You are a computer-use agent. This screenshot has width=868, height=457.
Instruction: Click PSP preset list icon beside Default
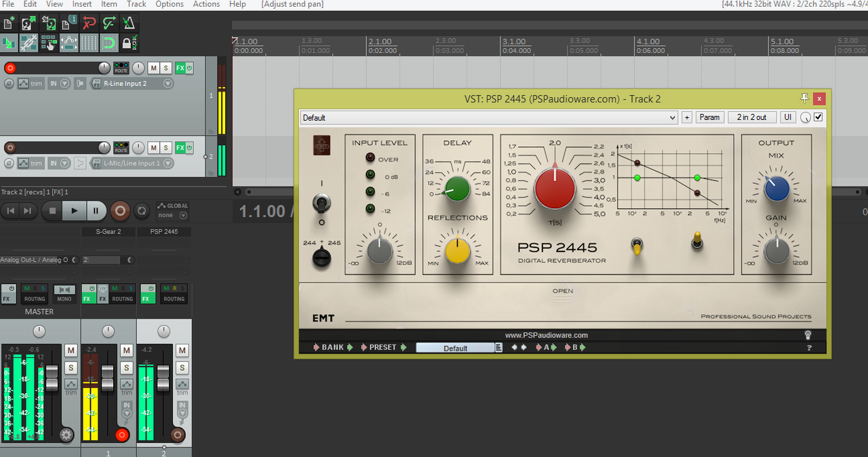point(498,348)
